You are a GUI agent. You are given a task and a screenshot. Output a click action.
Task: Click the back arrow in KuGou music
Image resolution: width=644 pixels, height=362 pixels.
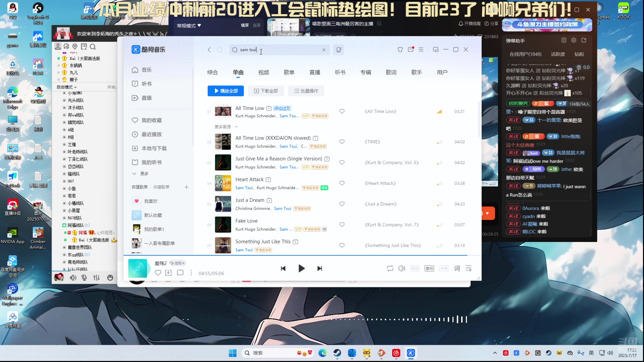click(209, 50)
